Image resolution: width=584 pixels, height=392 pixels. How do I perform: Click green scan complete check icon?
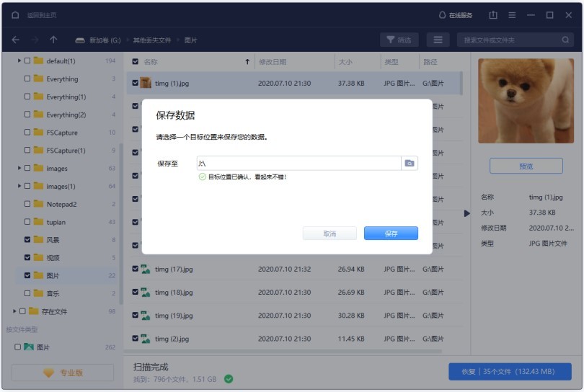229,379
